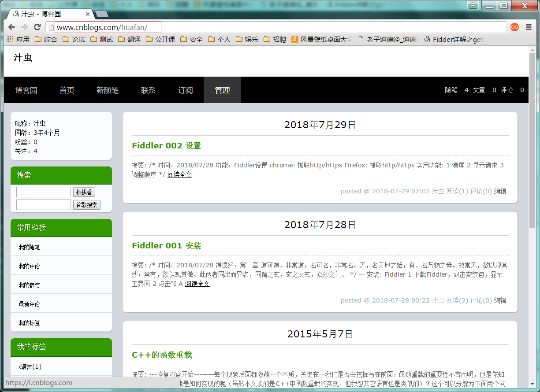Viewport: 540px width, 392px height.
Task: Open 管理 in the navigation bar
Action: pos(222,90)
